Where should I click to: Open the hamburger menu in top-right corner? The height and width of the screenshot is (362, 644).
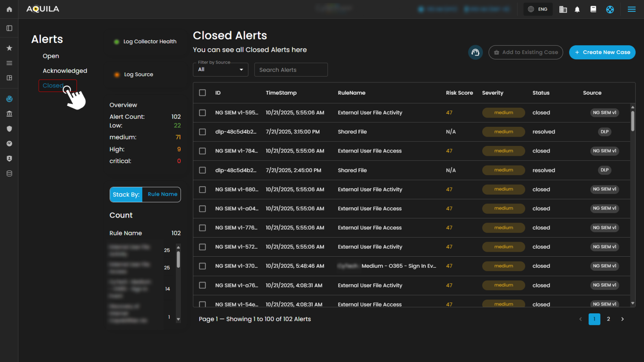click(631, 9)
